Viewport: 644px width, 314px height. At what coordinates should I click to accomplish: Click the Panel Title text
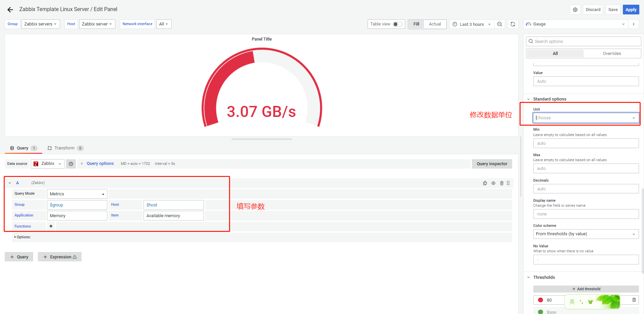click(262, 39)
